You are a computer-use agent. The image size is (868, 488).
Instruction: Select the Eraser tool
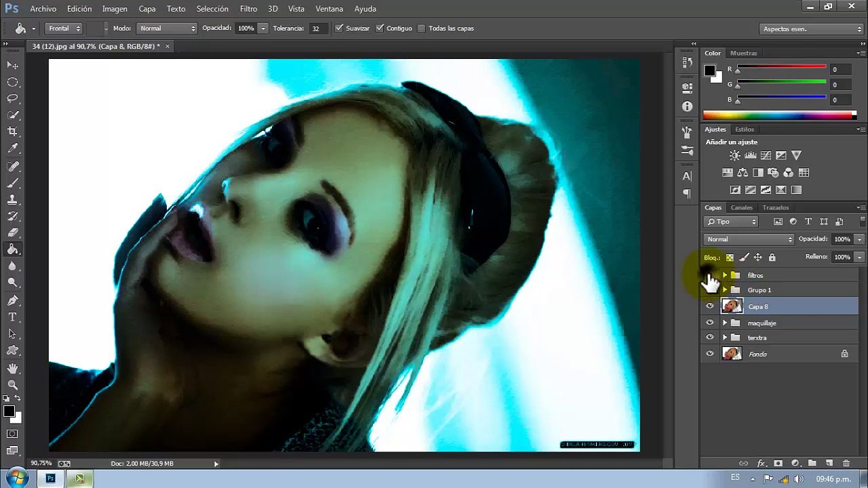point(12,232)
